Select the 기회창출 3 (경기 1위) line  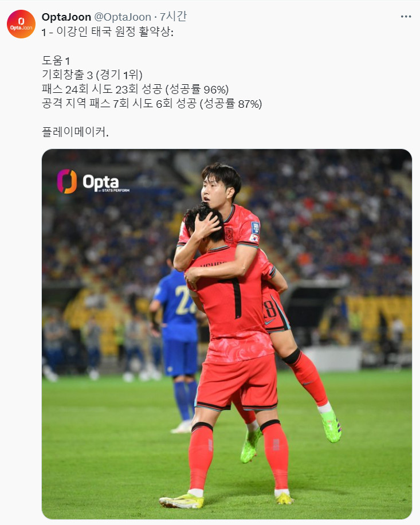click(92, 75)
